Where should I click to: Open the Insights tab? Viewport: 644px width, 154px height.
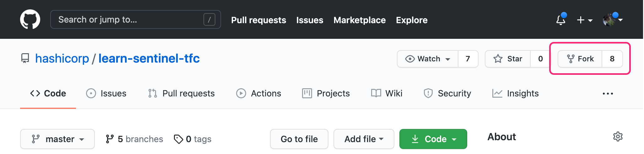[x=515, y=93]
